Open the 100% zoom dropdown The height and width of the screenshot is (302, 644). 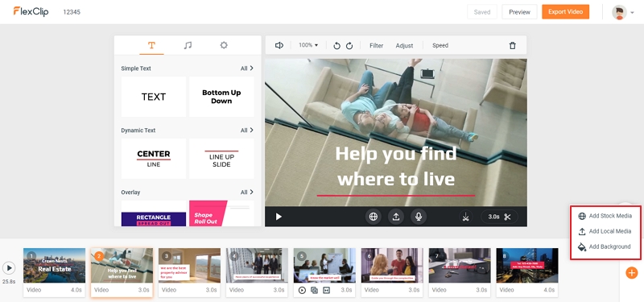(x=308, y=45)
